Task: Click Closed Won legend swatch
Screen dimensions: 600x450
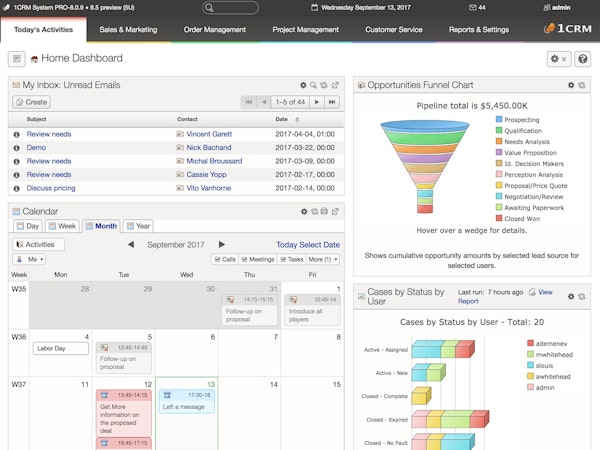Action: click(499, 218)
